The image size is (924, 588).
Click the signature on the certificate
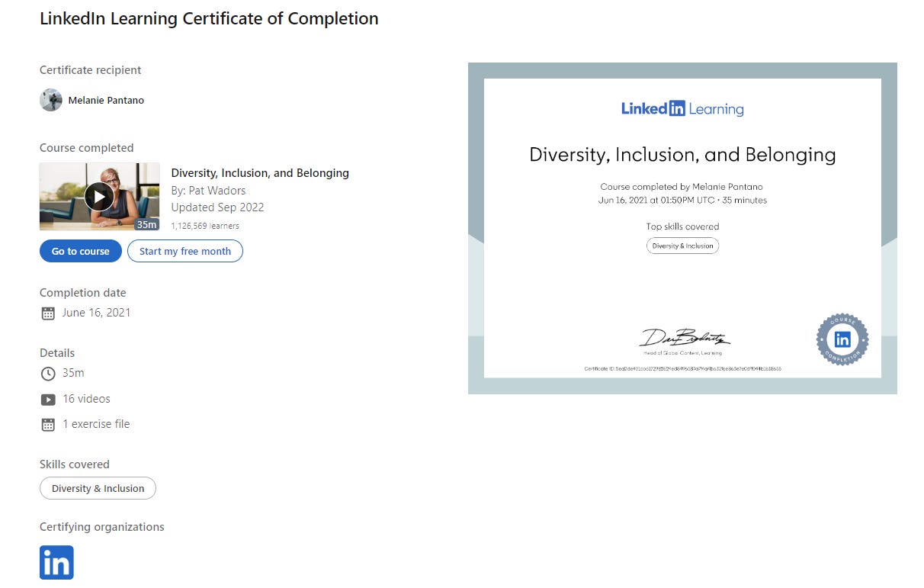(x=685, y=338)
